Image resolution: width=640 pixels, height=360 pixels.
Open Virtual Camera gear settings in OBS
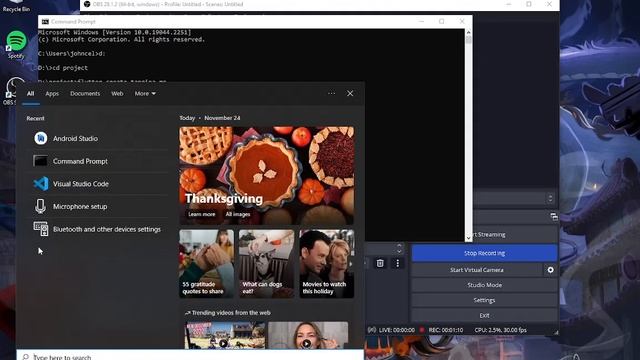tap(550, 270)
